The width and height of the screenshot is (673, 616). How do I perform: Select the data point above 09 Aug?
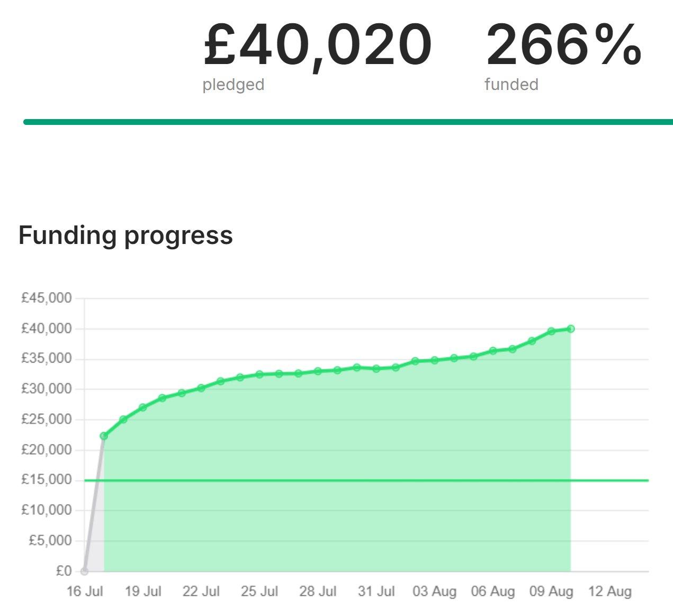pyautogui.click(x=551, y=331)
